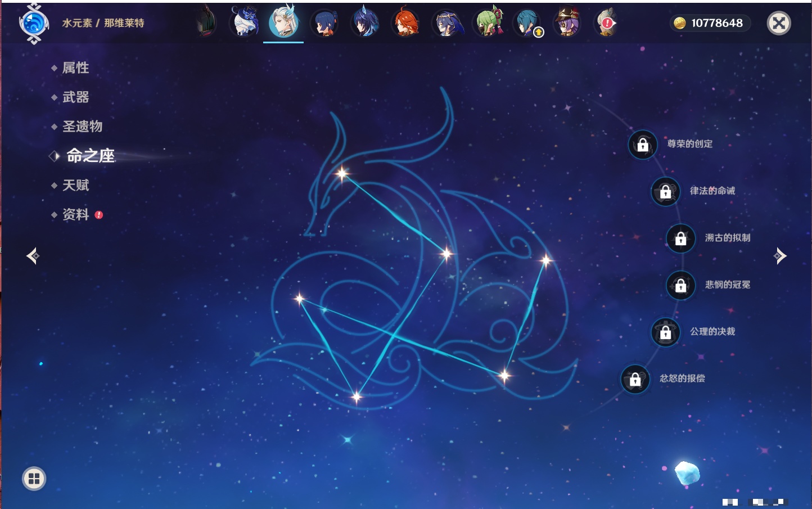This screenshot has height=509, width=812.
Task: Select the 命之座 constellation menu
Action: point(90,156)
